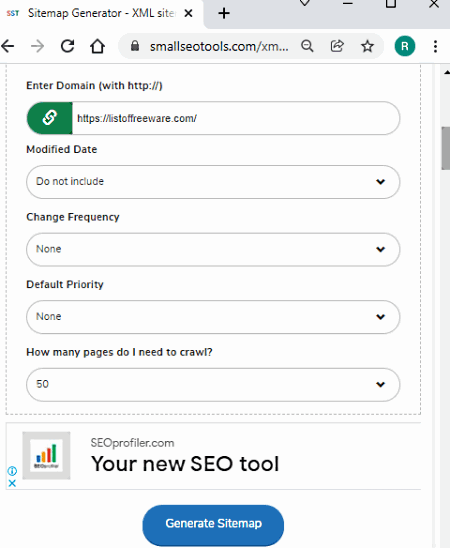The height and width of the screenshot is (548, 450).
Task: Click the domain URL input field
Action: tap(236, 118)
